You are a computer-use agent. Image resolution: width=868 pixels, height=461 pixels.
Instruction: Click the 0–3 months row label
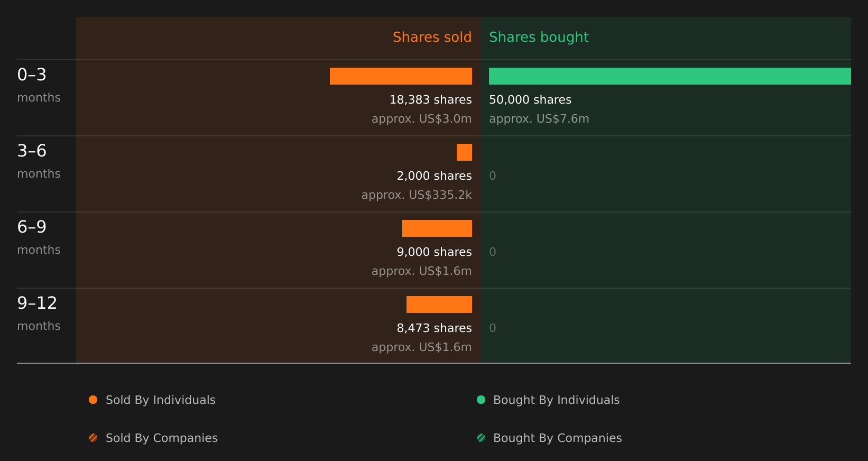[x=39, y=85]
